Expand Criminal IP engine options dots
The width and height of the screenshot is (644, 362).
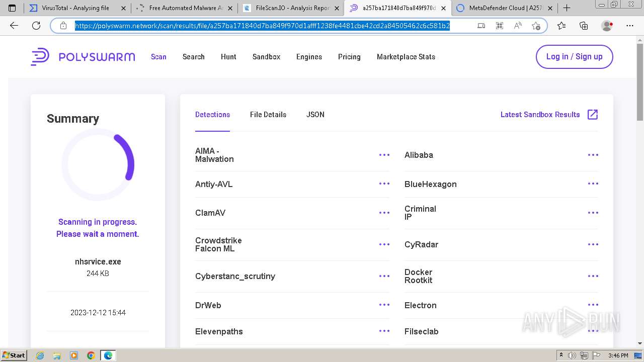pos(593,213)
